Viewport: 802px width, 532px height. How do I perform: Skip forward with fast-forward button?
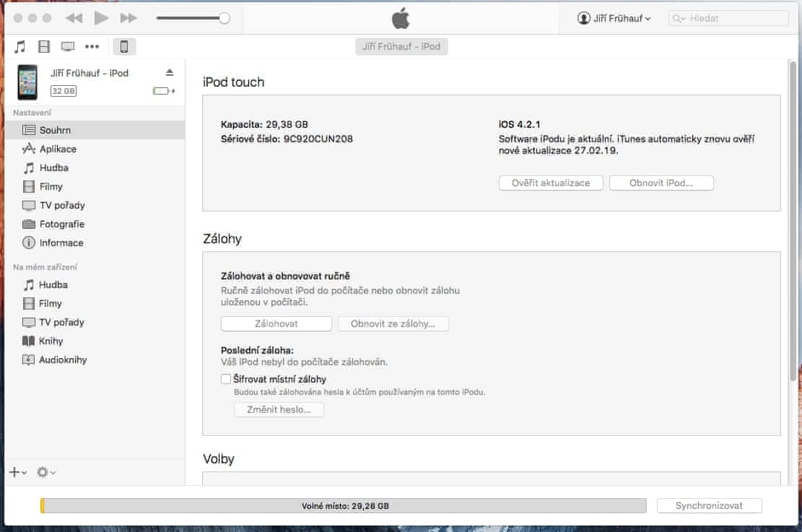point(128,19)
